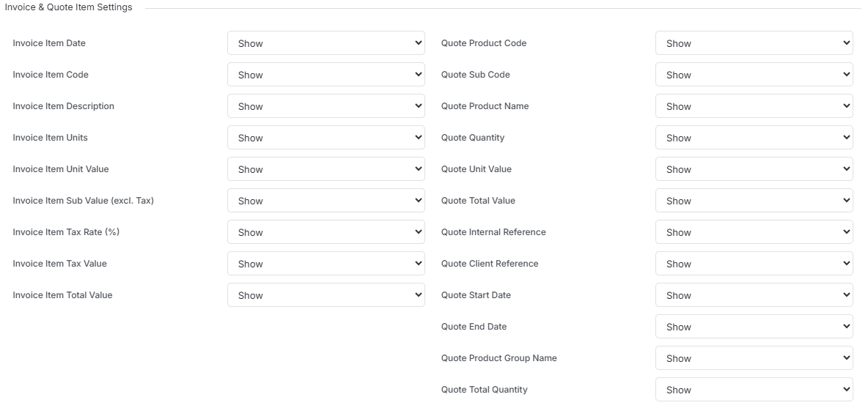Image resolution: width=868 pixels, height=408 pixels.
Task: Open the Quote Total Value dropdown
Action: click(754, 201)
